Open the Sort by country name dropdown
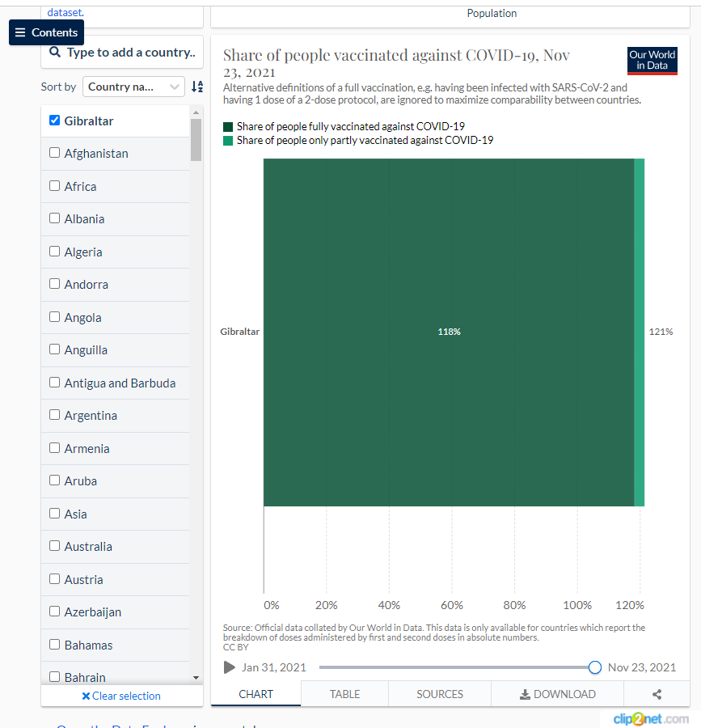701x728 pixels. [x=135, y=87]
